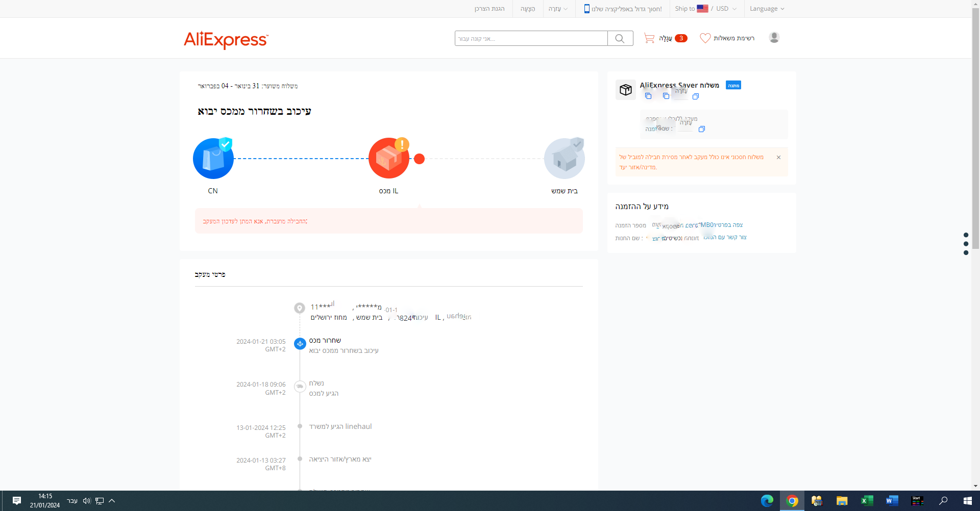Image resolution: width=980 pixels, height=511 pixels.
Task: Click the blue מתנה badge
Action: point(733,85)
